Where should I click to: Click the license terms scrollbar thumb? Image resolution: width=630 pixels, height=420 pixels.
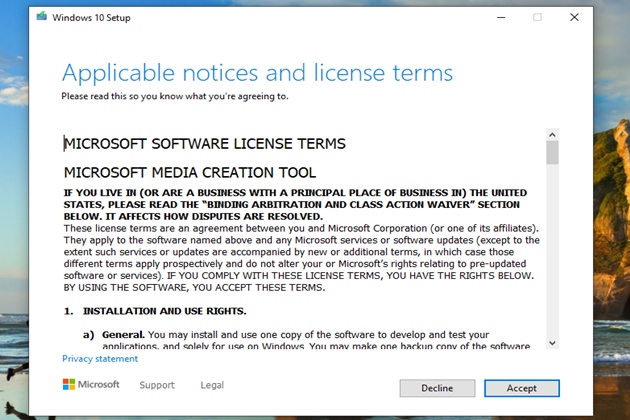click(552, 152)
